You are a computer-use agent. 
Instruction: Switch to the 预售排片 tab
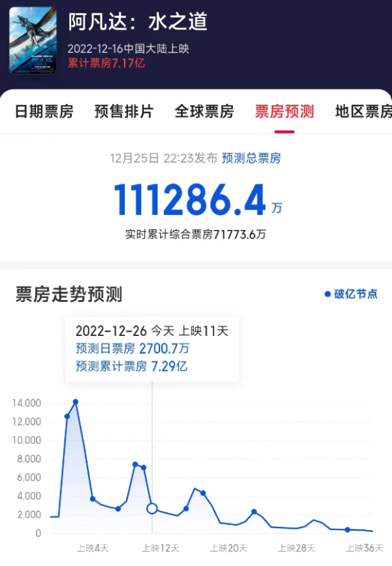[124, 112]
